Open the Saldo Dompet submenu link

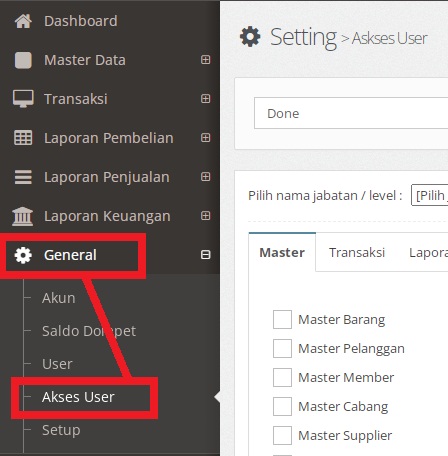(89, 331)
